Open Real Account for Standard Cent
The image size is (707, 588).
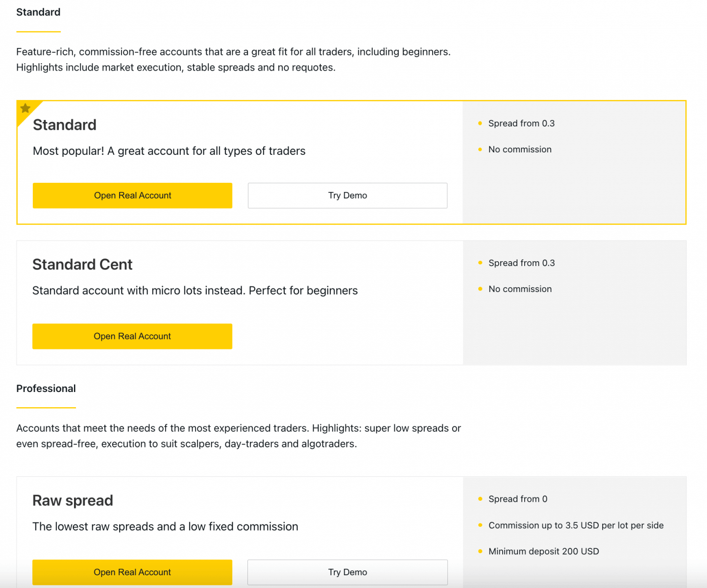[x=132, y=336]
